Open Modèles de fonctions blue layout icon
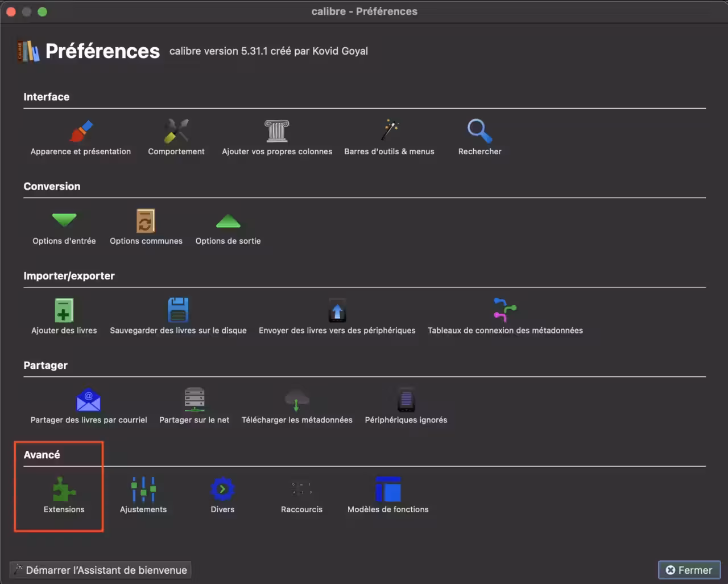Image resolution: width=728 pixels, height=584 pixels. click(388, 489)
